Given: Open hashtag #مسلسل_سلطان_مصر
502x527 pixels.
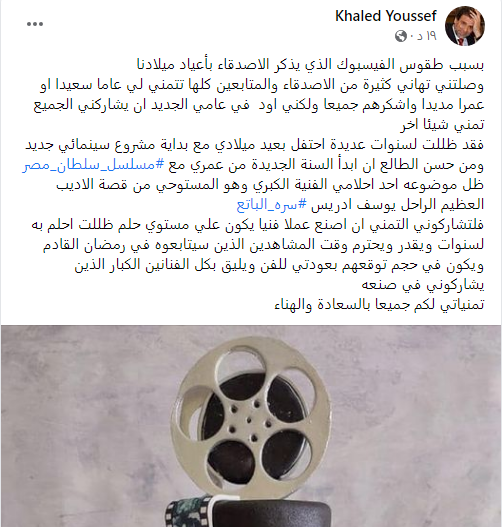Looking at the screenshot, I should (x=93, y=165).
